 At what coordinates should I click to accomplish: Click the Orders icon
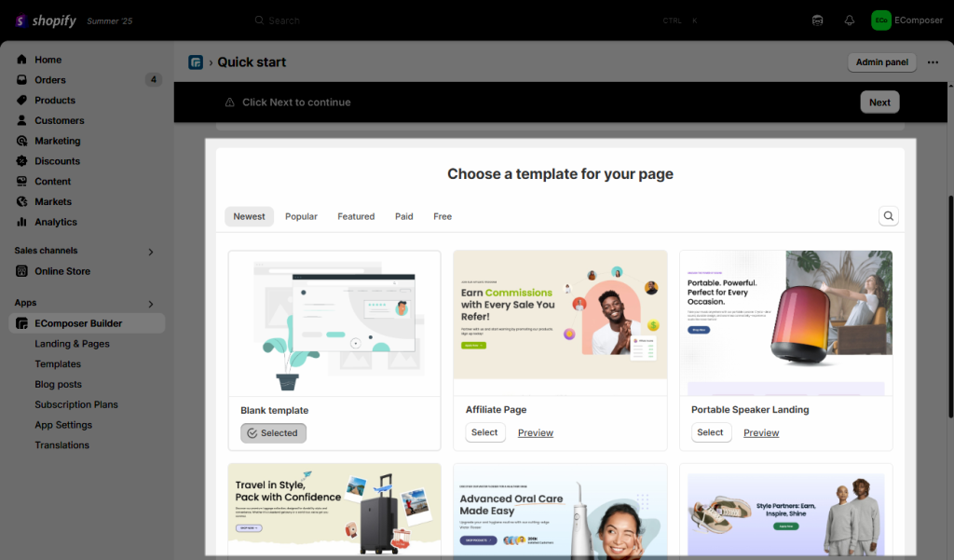[22, 80]
